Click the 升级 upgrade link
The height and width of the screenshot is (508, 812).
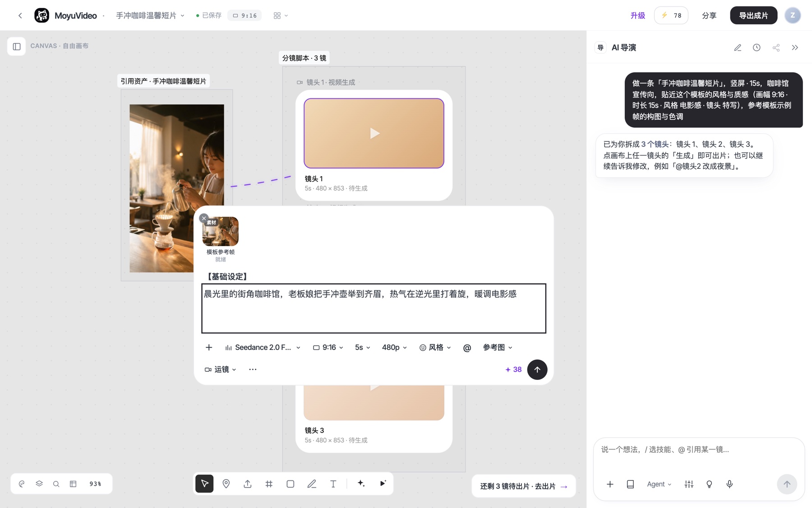[637, 15]
